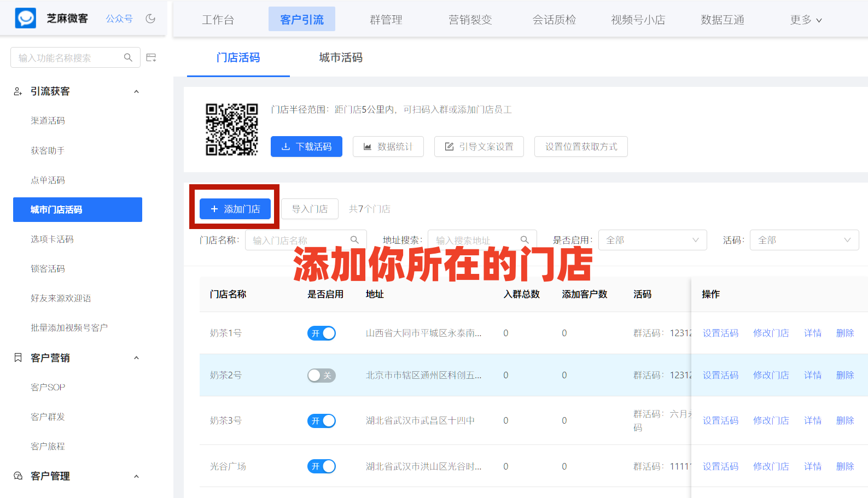The image size is (868, 498).
Task: Select 城市门店活码 in sidebar
Action: [x=78, y=209]
